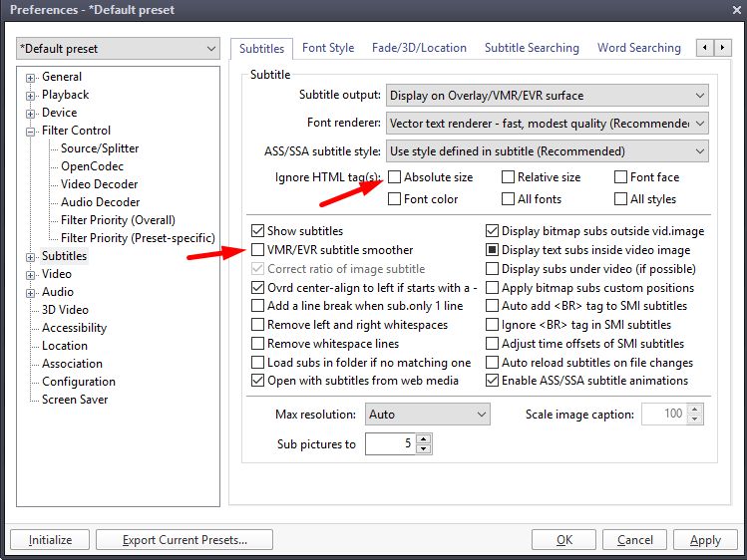Select Source/Splitter in the tree
747x560 pixels.
[100, 148]
